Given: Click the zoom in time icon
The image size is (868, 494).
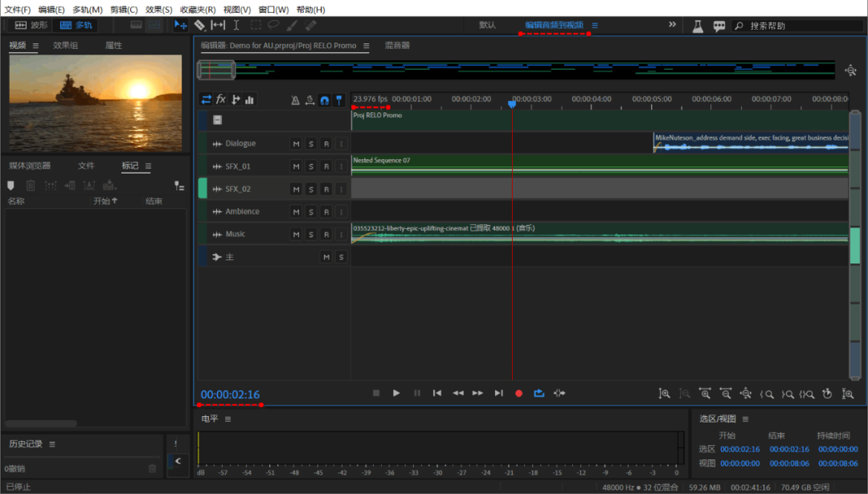Looking at the screenshot, I should pyautogui.click(x=705, y=394).
